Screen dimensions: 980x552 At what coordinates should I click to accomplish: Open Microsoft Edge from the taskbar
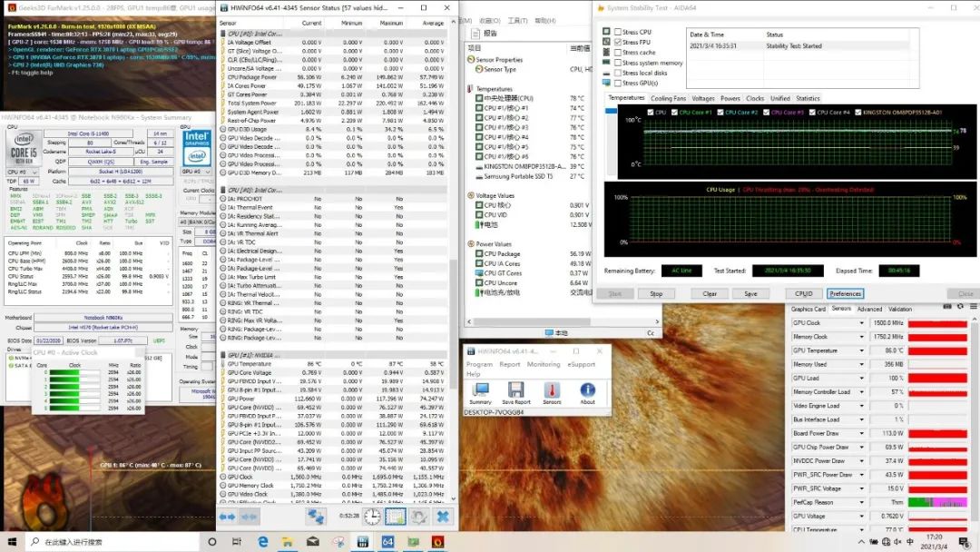[x=263, y=541]
